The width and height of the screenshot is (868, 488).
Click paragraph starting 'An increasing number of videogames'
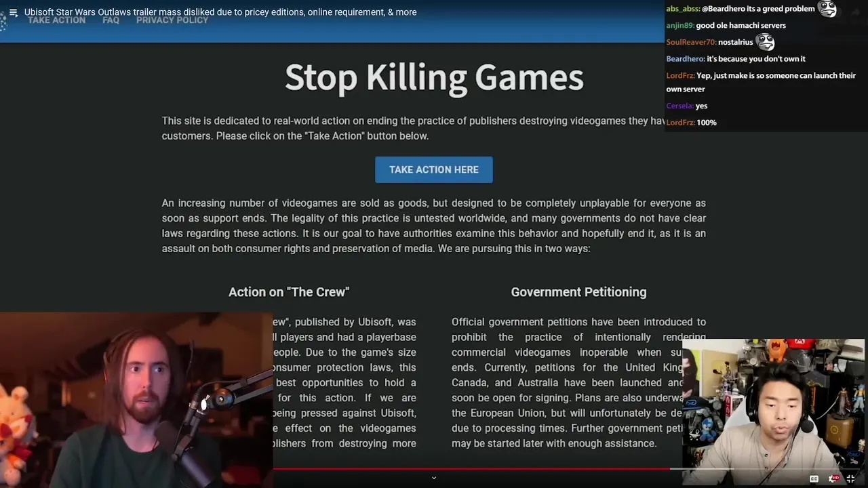click(x=434, y=226)
